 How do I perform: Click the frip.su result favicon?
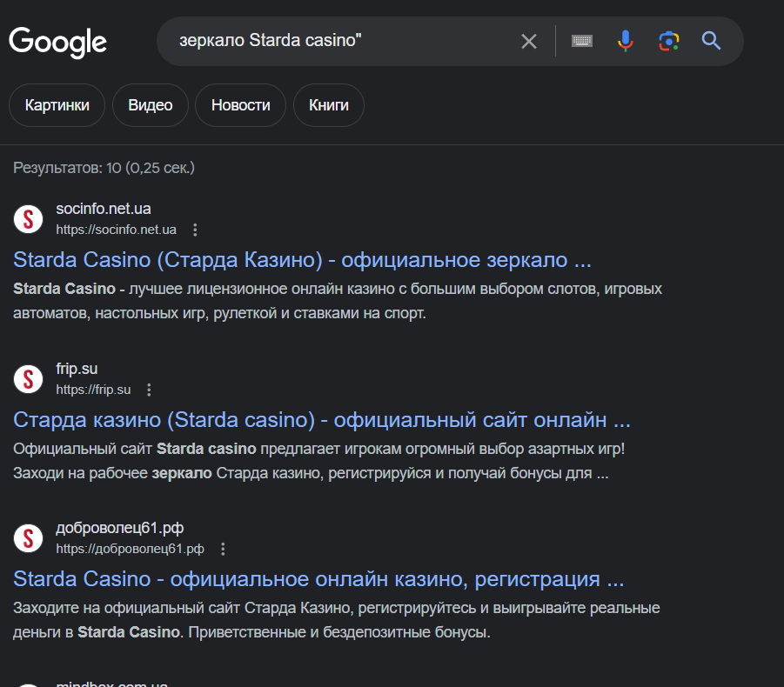click(28, 379)
